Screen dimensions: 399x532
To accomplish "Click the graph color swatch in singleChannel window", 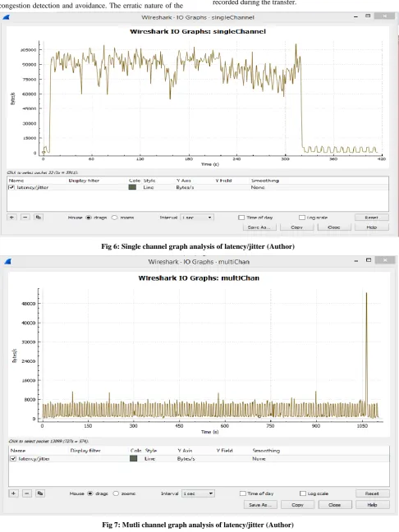I will pos(132,187).
